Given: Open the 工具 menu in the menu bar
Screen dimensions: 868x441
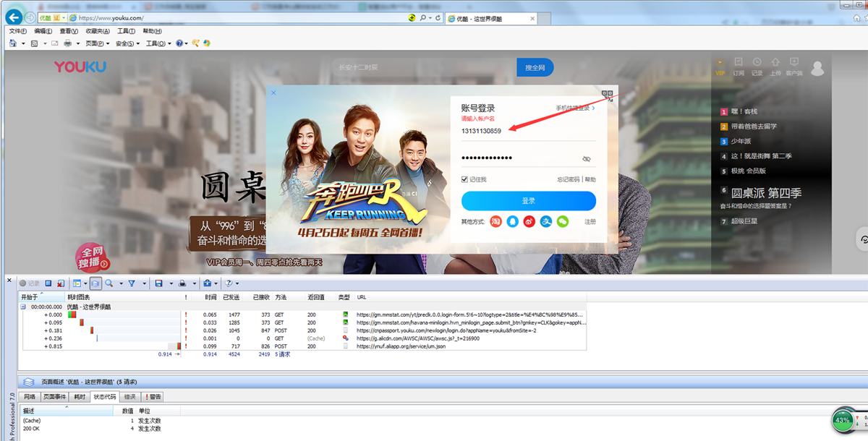Looking at the screenshot, I should 125,30.
